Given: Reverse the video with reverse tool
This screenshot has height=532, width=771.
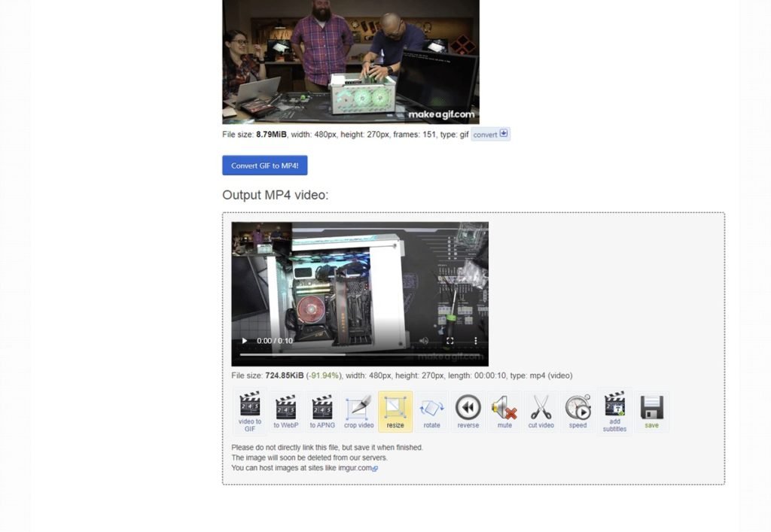Looking at the screenshot, I should [x=468, y=412].
